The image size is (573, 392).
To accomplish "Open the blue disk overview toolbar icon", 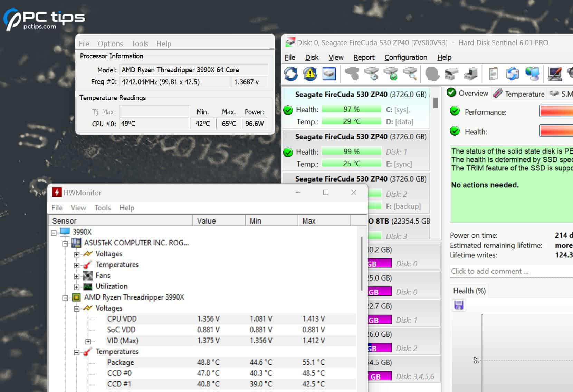I will 329,73.
